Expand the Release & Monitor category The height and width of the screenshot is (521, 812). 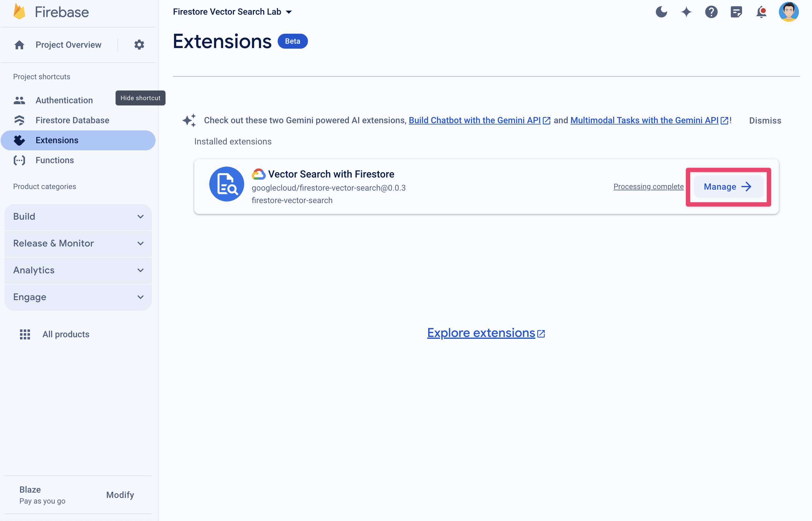(x=78, y=243)
